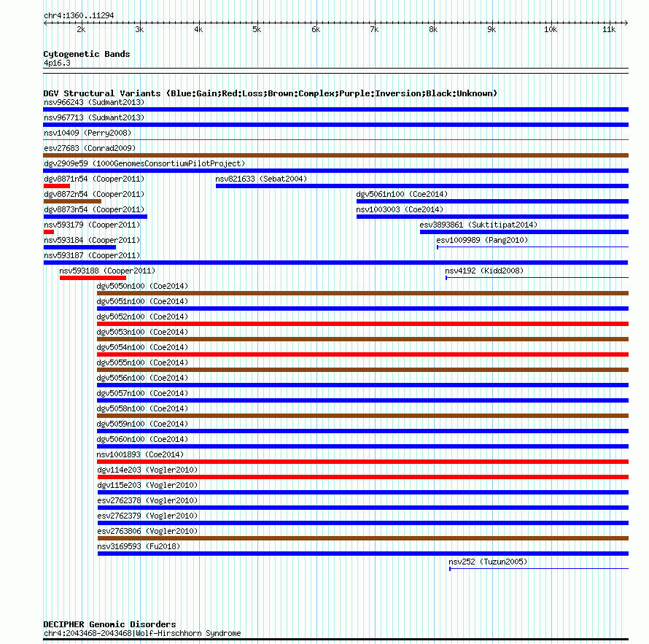The height and width of the screenshot is (644, 649).
Task: Select nsv1001893 (Coe2014) label
Action: tap(140, 454)
